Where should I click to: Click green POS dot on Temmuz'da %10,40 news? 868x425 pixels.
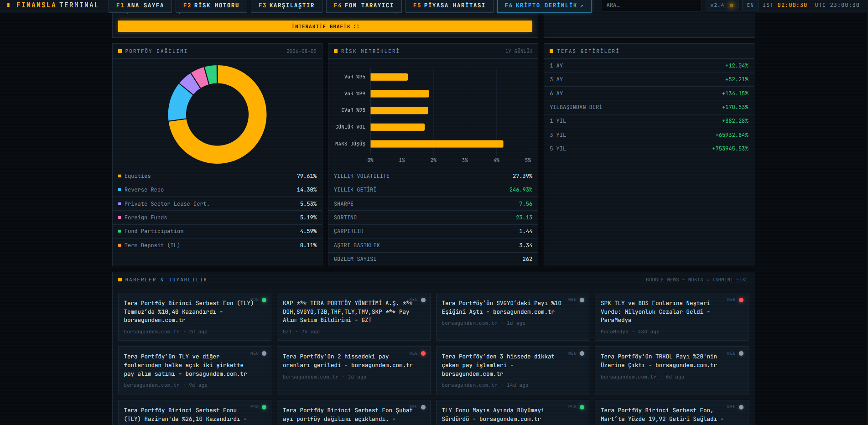264,300
